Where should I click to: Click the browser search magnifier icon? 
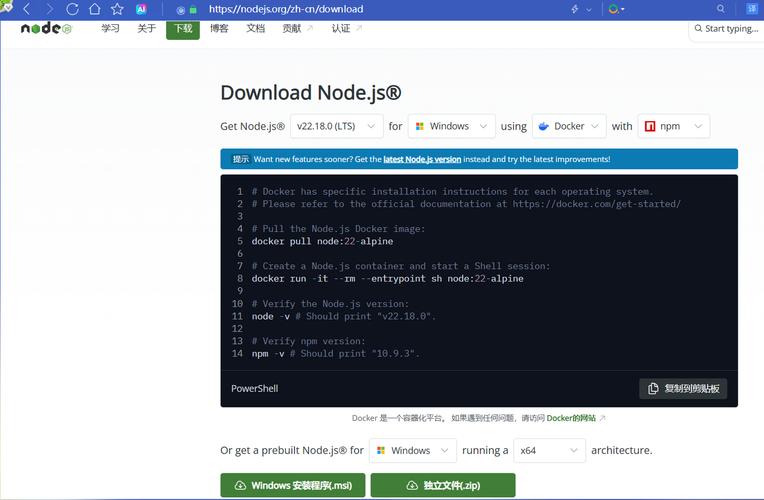[x=721, y=9]
